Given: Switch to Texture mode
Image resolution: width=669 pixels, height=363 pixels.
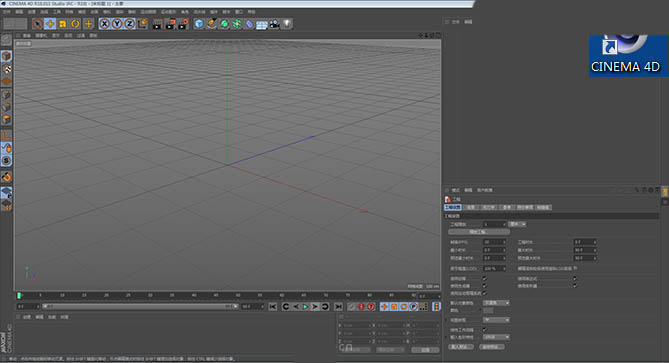Looking at the screenshot, I should [6, 69].
